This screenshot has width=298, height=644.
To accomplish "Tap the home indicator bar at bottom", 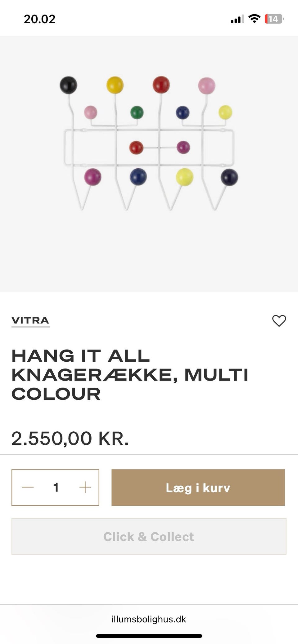I will [149, 636].
